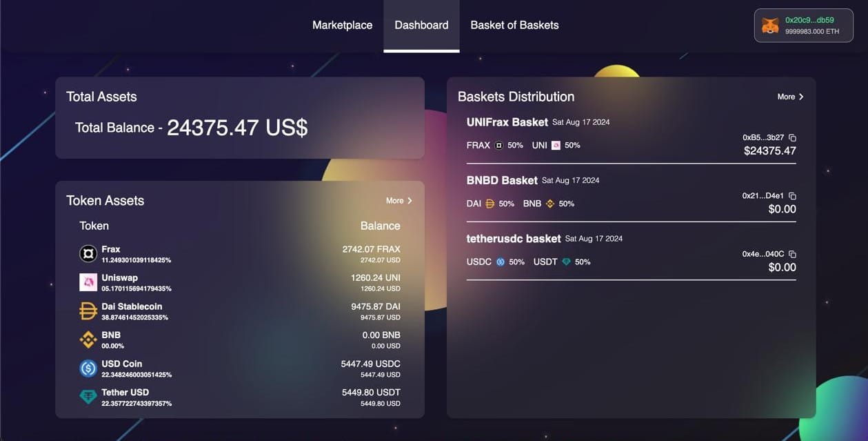This screenshot has height=441, width=868.
Task: Select the Tether USD token name
Action: coord(125,392)
